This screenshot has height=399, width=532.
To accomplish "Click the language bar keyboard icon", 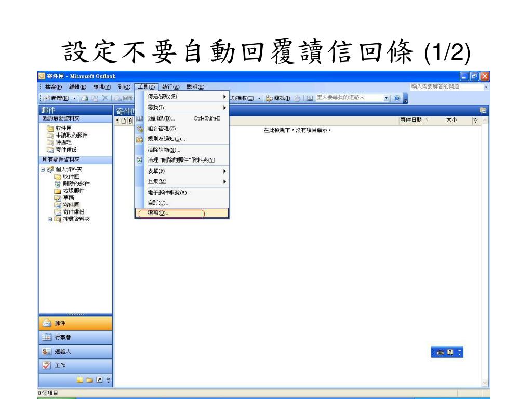I will click(441, 352).
